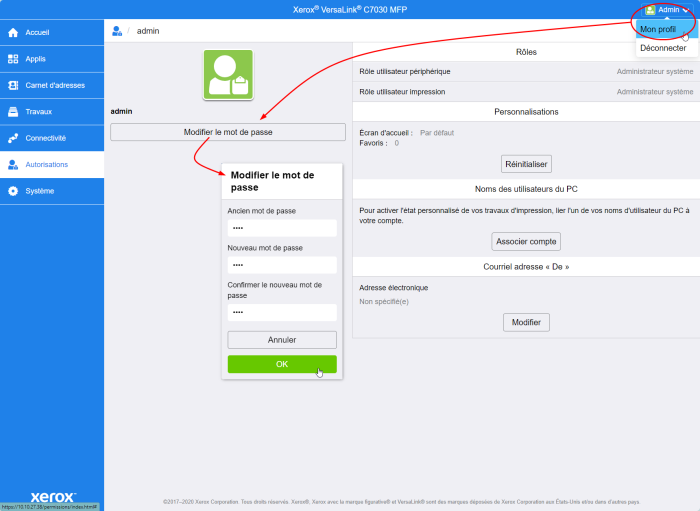Click the user breadcrumb icon beside admin
The height and width of the screenshot is (511, 700).
[118, 31]
